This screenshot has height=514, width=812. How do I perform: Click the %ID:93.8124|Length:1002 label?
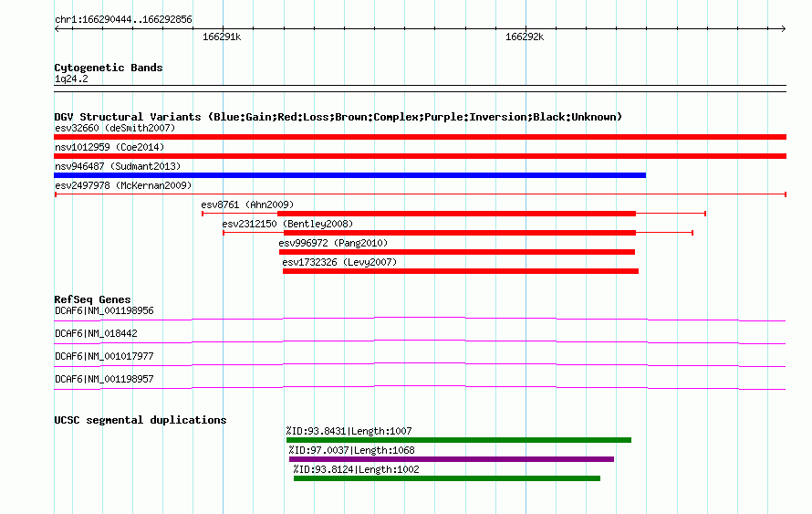357,469
